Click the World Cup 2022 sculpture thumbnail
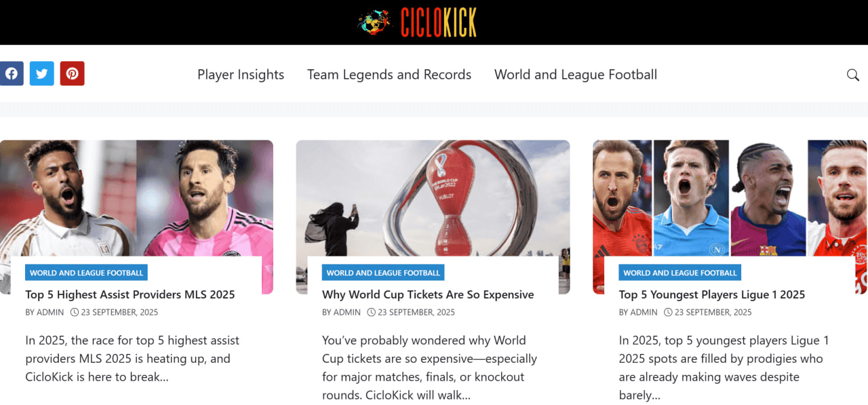The height and width of the screenshot is (405, 868). pos(433,198)
